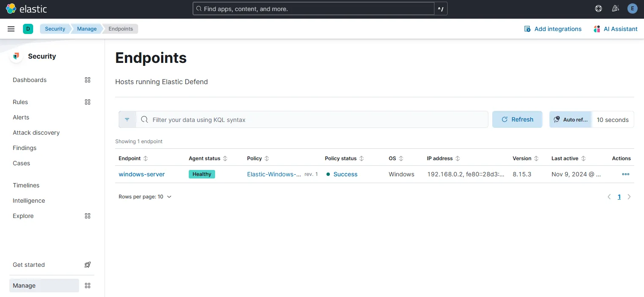The image size is (644, 297).
Task: Click the green D space selector
Action: click(28, 29)
